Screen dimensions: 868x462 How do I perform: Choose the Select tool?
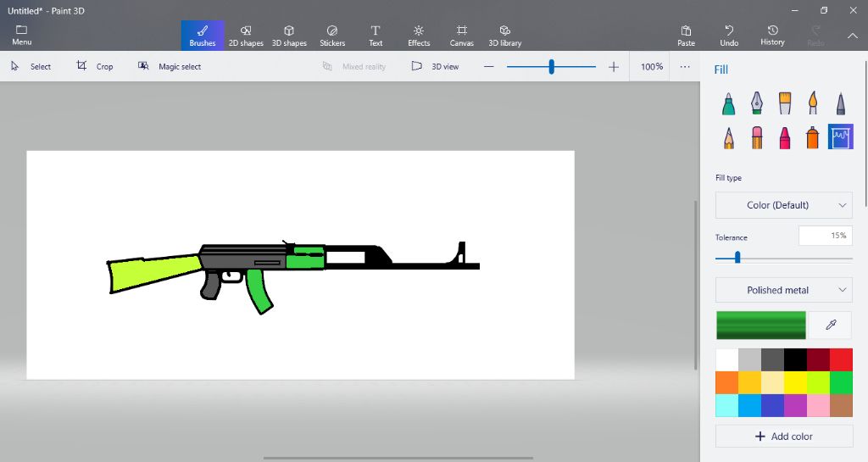point(31,66)
